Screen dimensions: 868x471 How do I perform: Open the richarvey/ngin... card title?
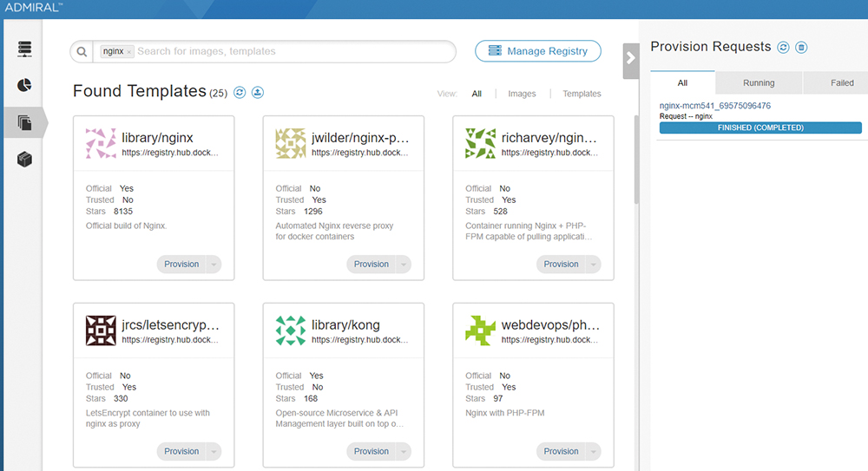pyautogui.click(x=549, y=138)
